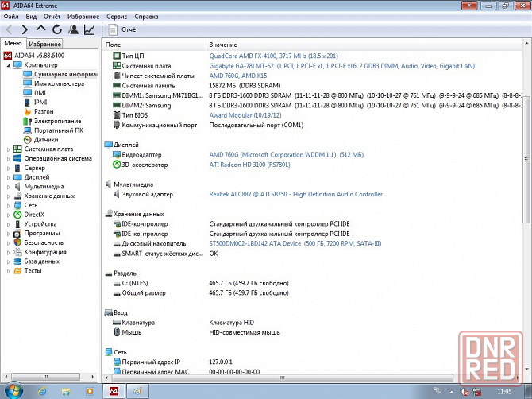Select the Разгон flame icon
The width and height of the screenshot is (532, 399).
tap(28, 111)
